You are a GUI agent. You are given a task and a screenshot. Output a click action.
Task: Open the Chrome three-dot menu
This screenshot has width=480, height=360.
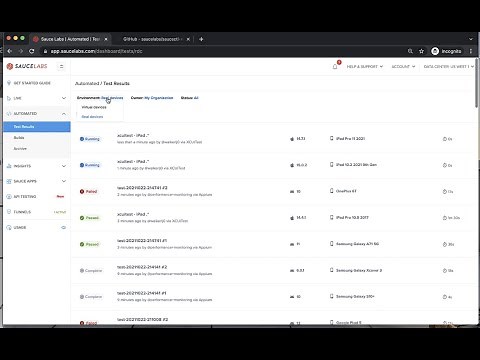471,51
